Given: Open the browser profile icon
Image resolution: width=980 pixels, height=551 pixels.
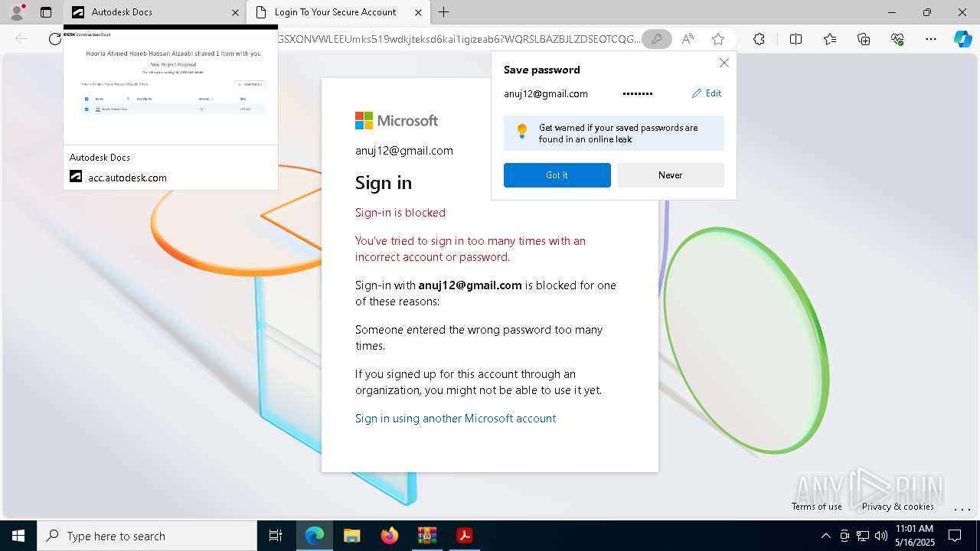Looking at the screenshot, I should [17, 12].
